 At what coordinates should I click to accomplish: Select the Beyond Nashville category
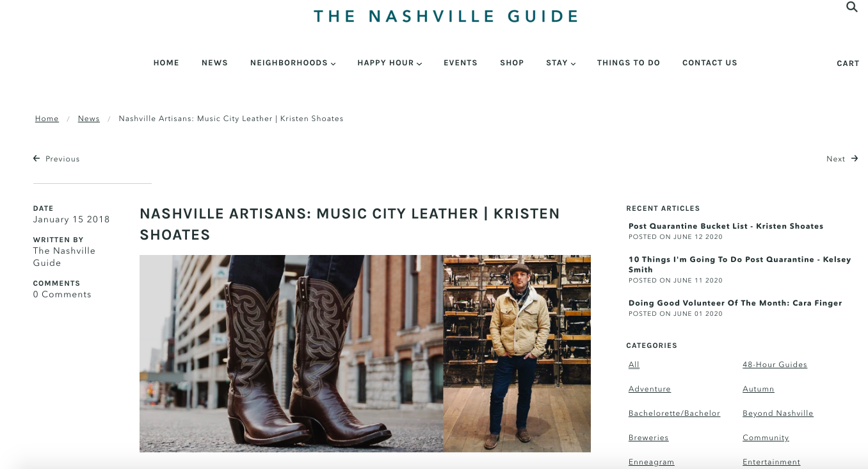pos(778,413)
